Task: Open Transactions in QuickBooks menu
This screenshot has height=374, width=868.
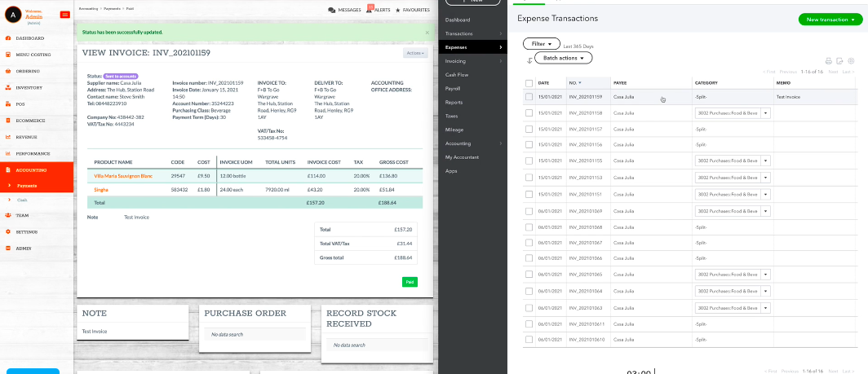Action: coord(459,33)
